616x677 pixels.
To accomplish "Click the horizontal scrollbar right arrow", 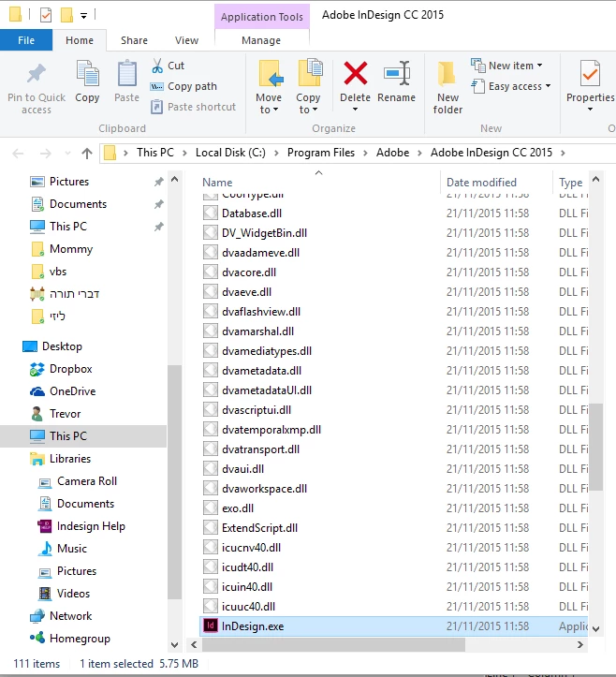I will pos(579,644).
